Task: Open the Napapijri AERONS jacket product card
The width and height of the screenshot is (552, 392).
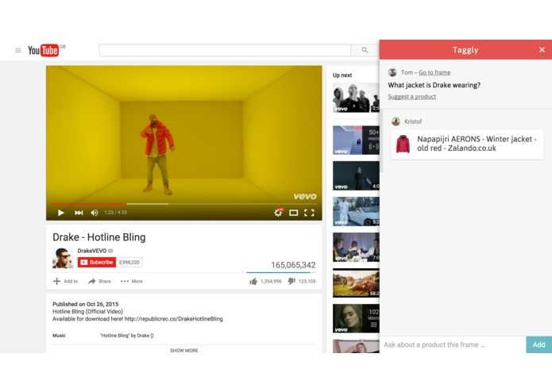Action: pyautogui.click(x=467, y=144)
